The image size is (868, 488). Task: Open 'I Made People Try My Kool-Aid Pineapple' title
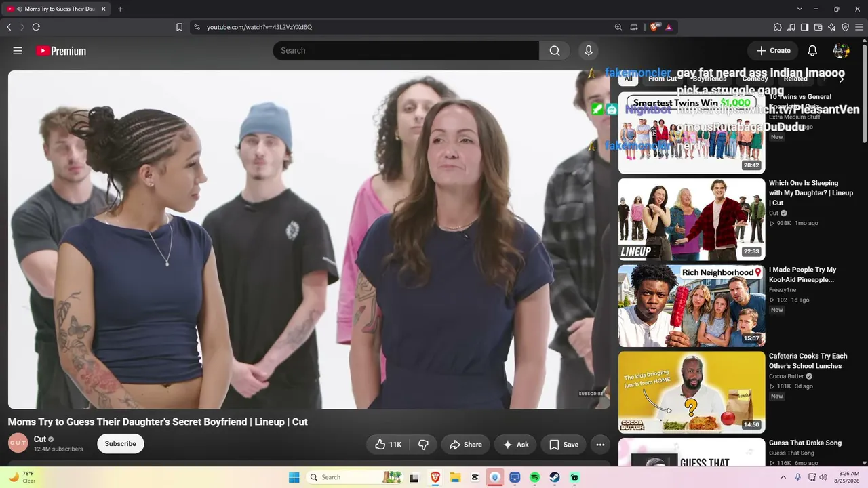pos(802,274)
